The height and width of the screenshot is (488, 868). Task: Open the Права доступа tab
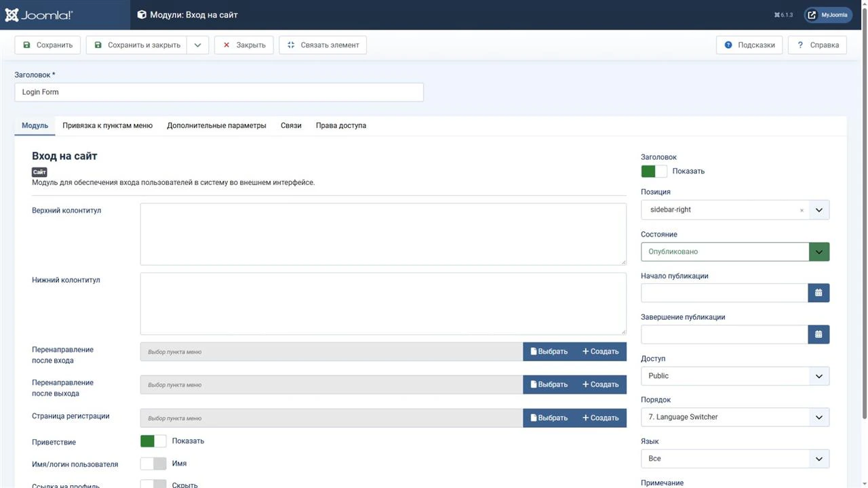coord(341,125)
